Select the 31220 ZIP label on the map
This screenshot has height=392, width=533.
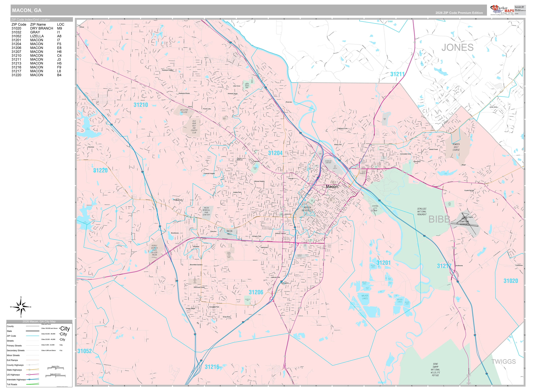pyautogui.click(x=100, y=170)
